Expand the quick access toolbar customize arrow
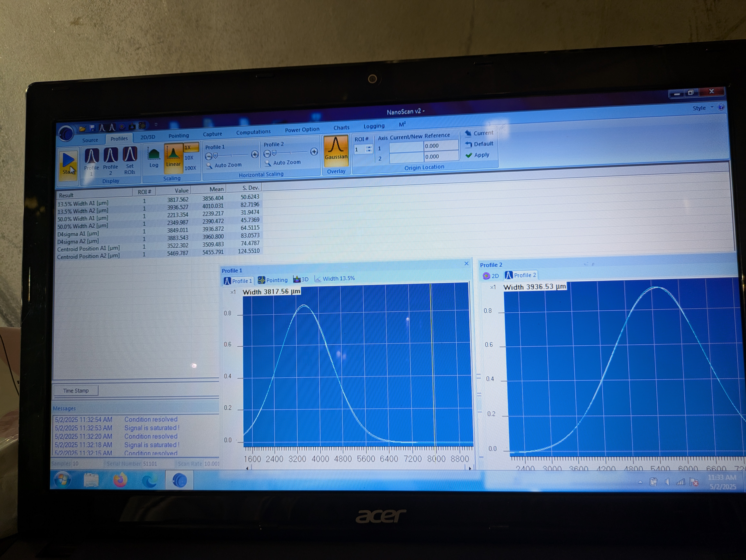The width and height of the screenshot is (746, 560). coord(156,125)
